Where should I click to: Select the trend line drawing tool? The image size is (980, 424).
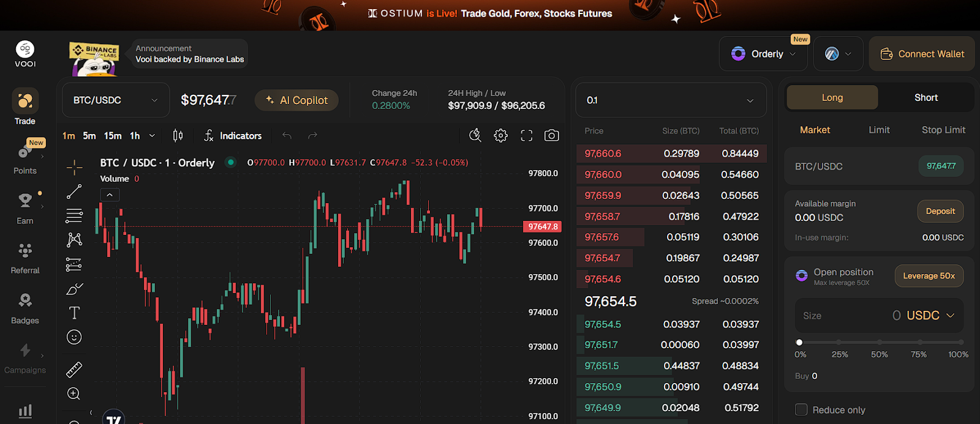click(74, 192)
